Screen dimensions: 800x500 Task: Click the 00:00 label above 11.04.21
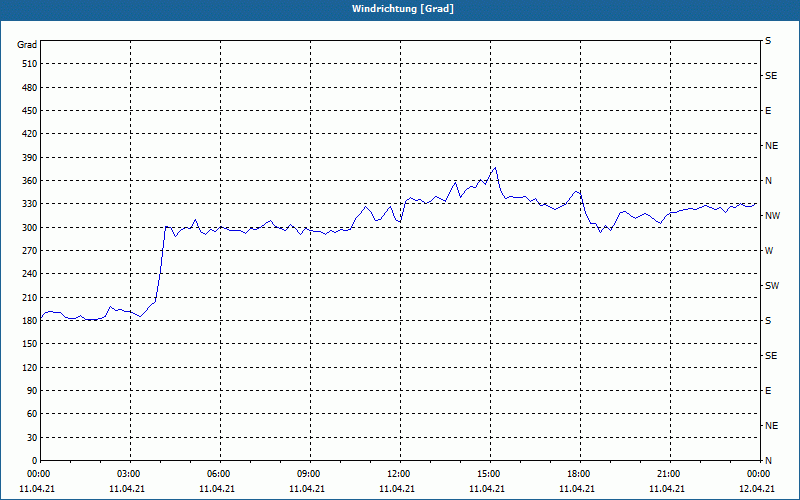tap(37, 474)
